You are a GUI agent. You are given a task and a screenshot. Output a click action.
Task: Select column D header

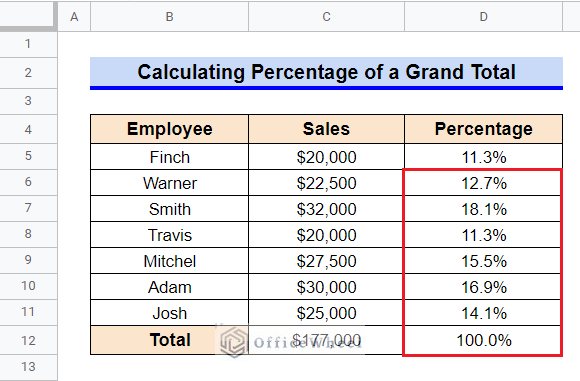(483, 17)
